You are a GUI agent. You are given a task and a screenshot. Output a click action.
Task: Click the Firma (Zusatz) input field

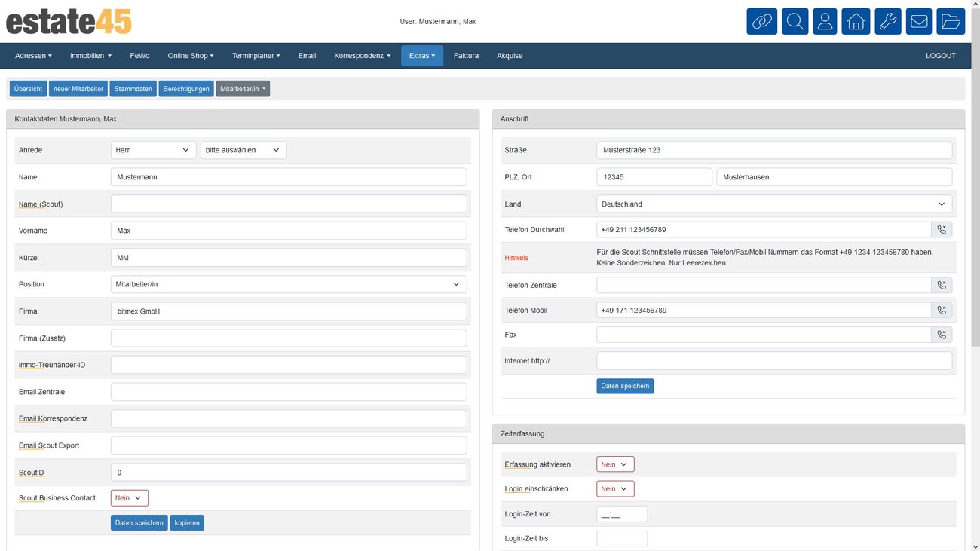pyautogui.click(x=289, y=338)
